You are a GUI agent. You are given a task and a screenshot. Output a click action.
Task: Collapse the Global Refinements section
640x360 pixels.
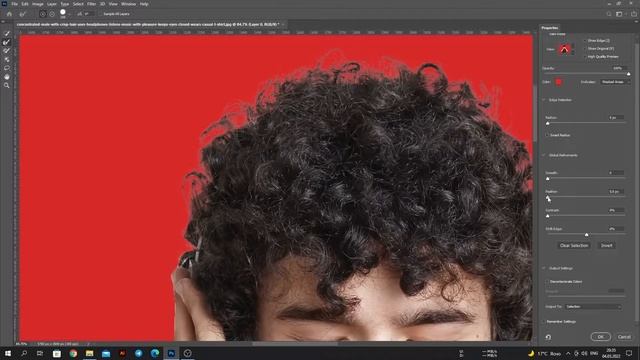(544, 156)
